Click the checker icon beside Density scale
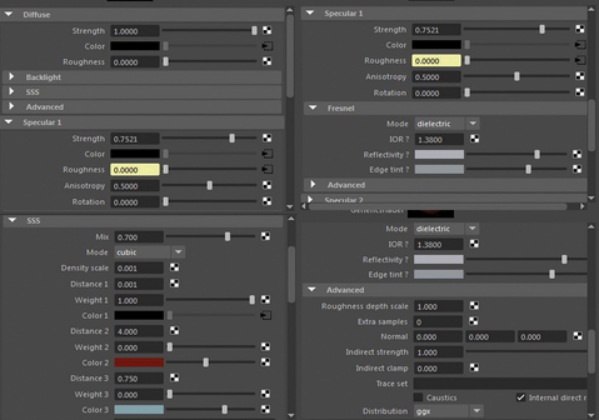Image resolution: width=599 pixels, height=420 pixels. pos(174,268)
